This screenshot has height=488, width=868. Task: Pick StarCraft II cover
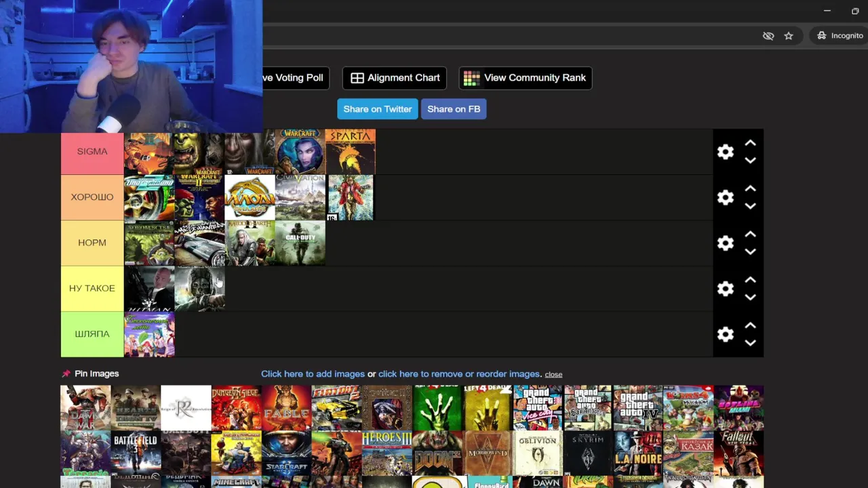[x=286, y=453]
